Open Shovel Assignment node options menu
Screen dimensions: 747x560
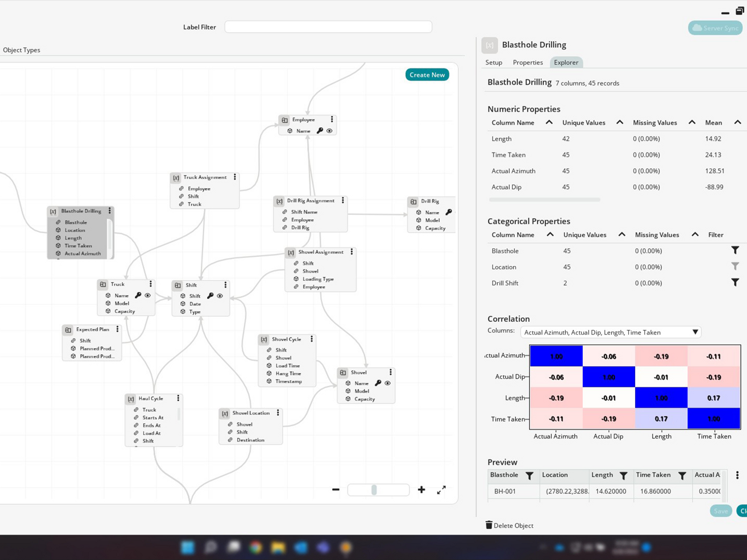(x=351, y=252)
